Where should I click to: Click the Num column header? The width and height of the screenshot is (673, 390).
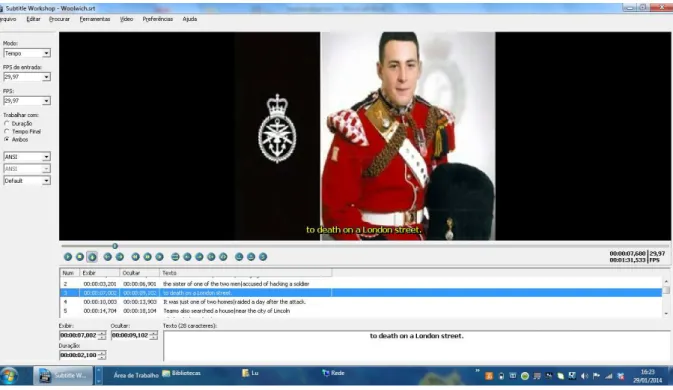70,273
